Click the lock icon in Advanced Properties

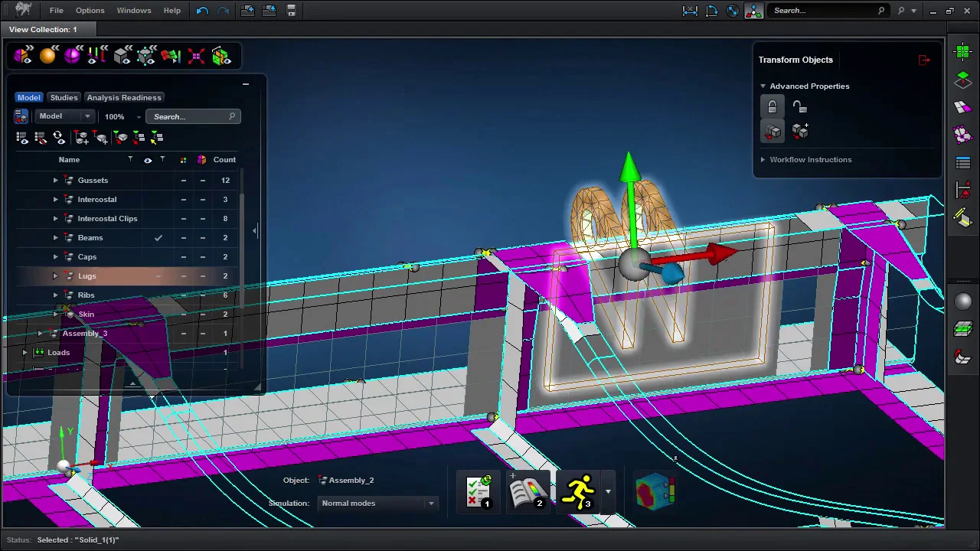[773, 107]
